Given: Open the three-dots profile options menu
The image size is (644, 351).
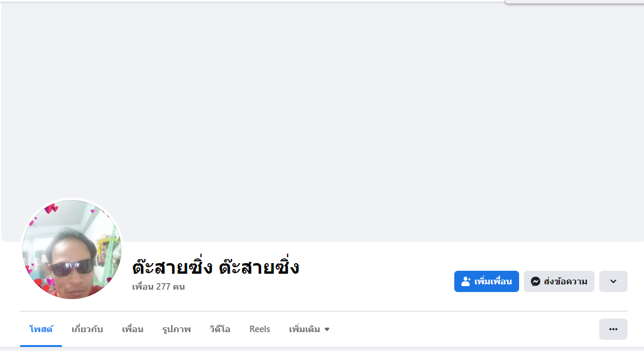Looking at the screenshot, I should (613, 329).
